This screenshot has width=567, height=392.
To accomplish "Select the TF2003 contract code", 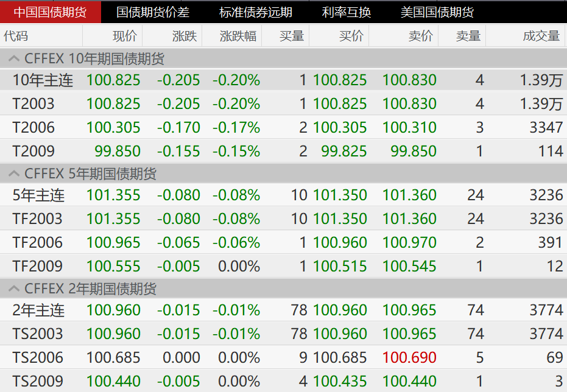I will pyautogui.click(x=37, y=219).
